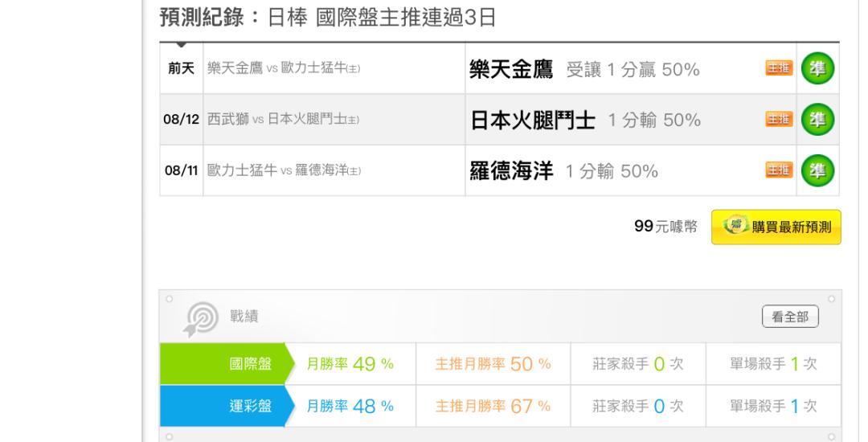Select the green 國際盤 tab
This screenshot has width=868, height=442.
[x=227, y=363]
